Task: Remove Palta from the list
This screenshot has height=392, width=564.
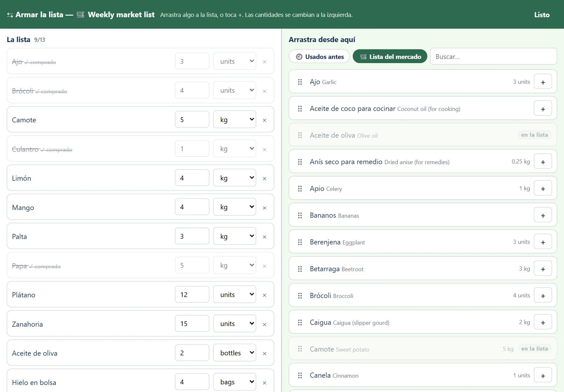Action: [264, 237]
